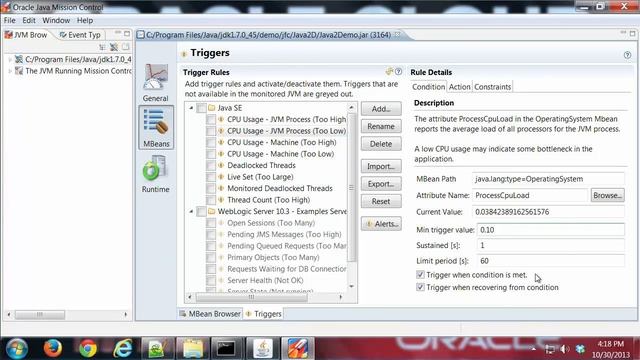640x360 pixels.
Task: Check the CPU Usage - Machine (Too High) box
Action: pos(211,142)
